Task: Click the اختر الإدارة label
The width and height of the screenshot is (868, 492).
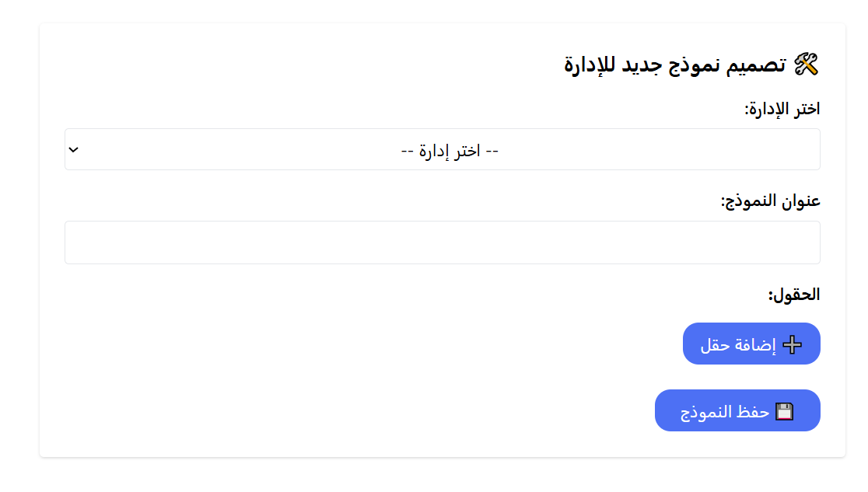Action: [x=780, y=109]
